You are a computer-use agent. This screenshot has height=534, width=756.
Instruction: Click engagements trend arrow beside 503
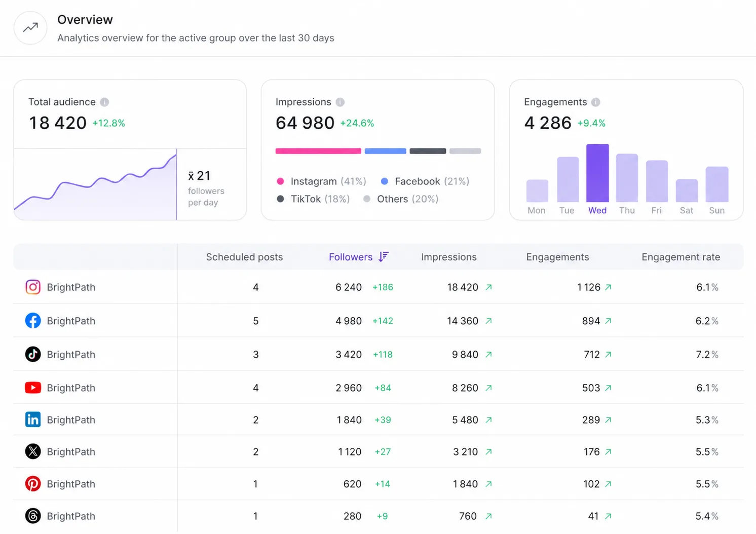(x=608, y=388)
